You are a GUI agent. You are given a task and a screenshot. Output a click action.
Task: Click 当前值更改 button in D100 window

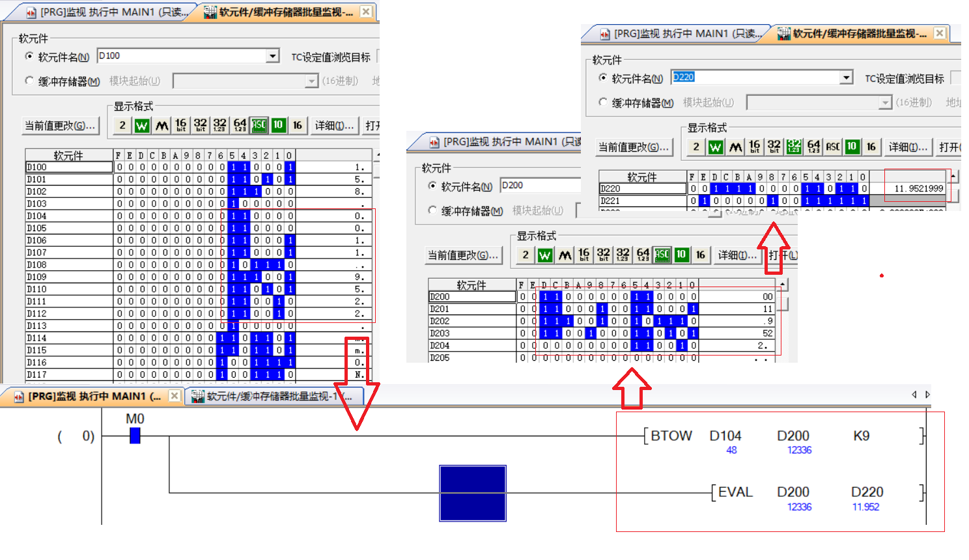tap(60, 125)
